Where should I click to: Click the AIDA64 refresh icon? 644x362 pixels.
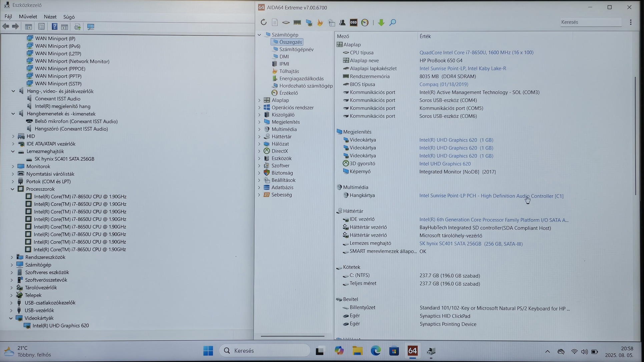tap(263, 22)
